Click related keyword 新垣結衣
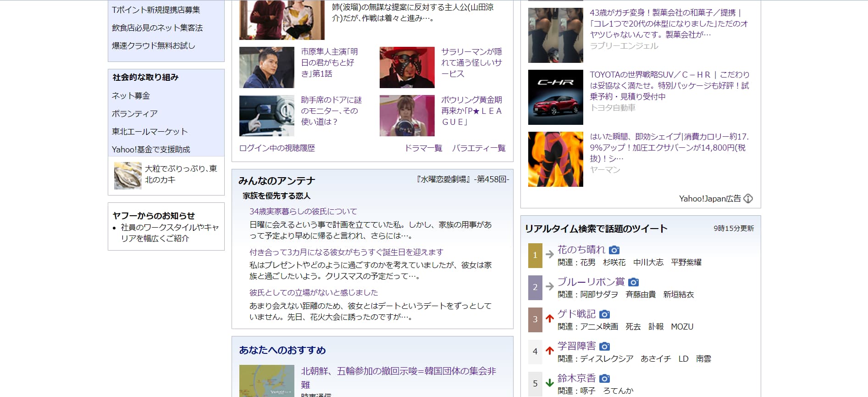Viewport: 868px width, 397px height. [x=679, y=295]
